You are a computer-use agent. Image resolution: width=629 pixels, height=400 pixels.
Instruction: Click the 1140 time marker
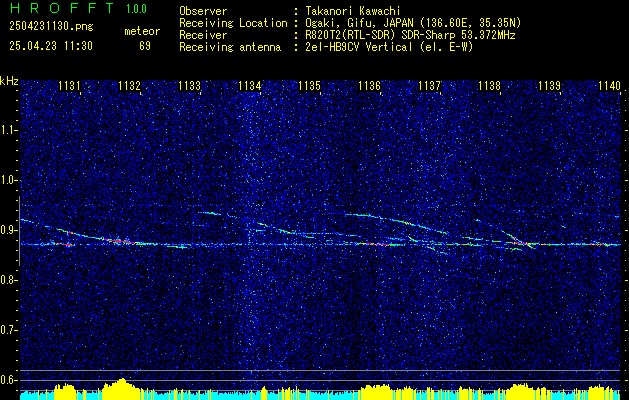tap(609, 86)
